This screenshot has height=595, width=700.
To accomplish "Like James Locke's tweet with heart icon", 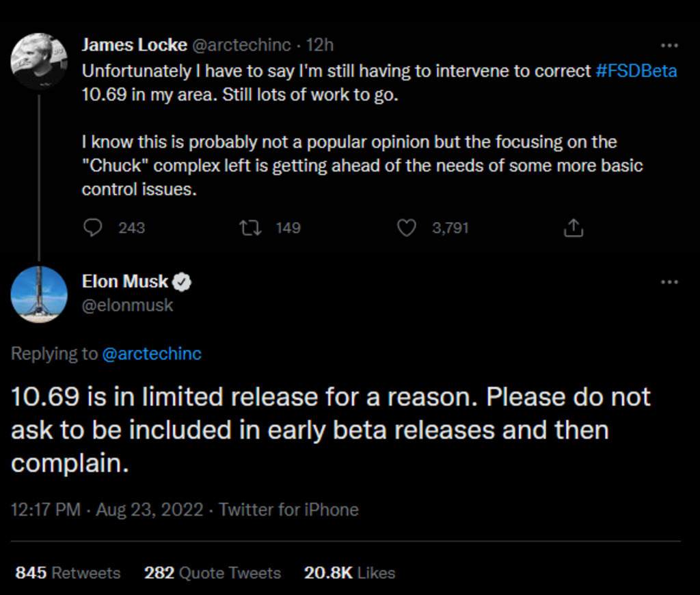I will click(407, 227).
